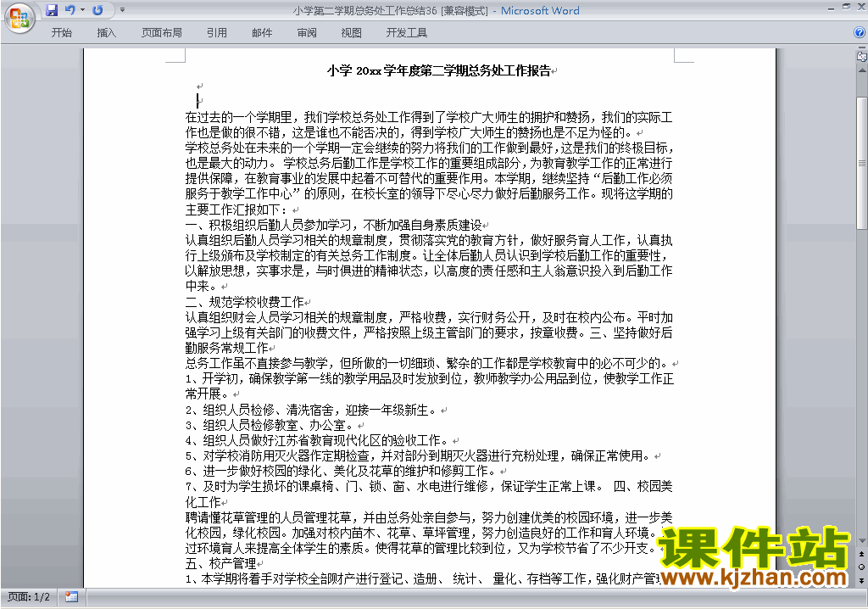
Task: Click the document title 小学 20xx 学年度第二学期总务处工作报告
Action: (440, 71)
